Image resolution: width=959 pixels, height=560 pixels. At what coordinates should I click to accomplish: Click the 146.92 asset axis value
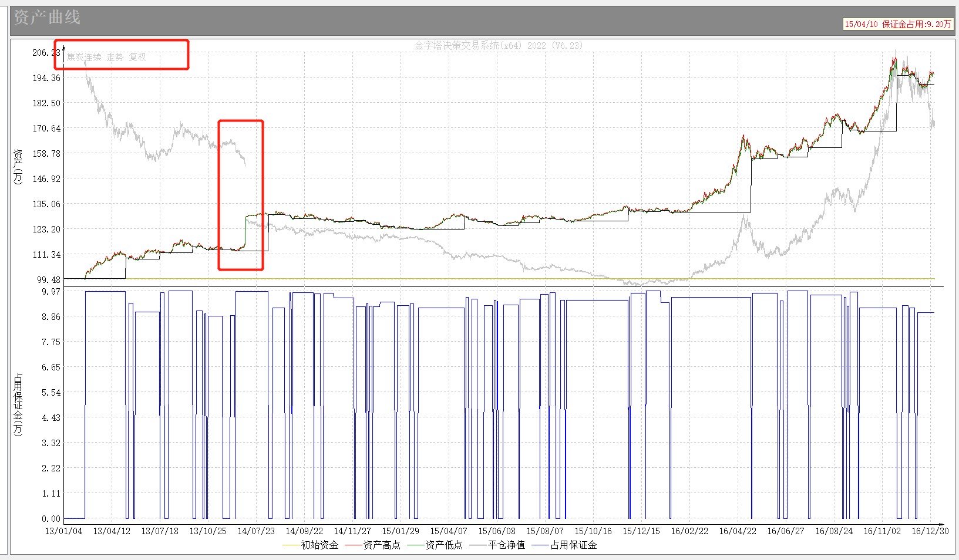[x=46, y=179]
